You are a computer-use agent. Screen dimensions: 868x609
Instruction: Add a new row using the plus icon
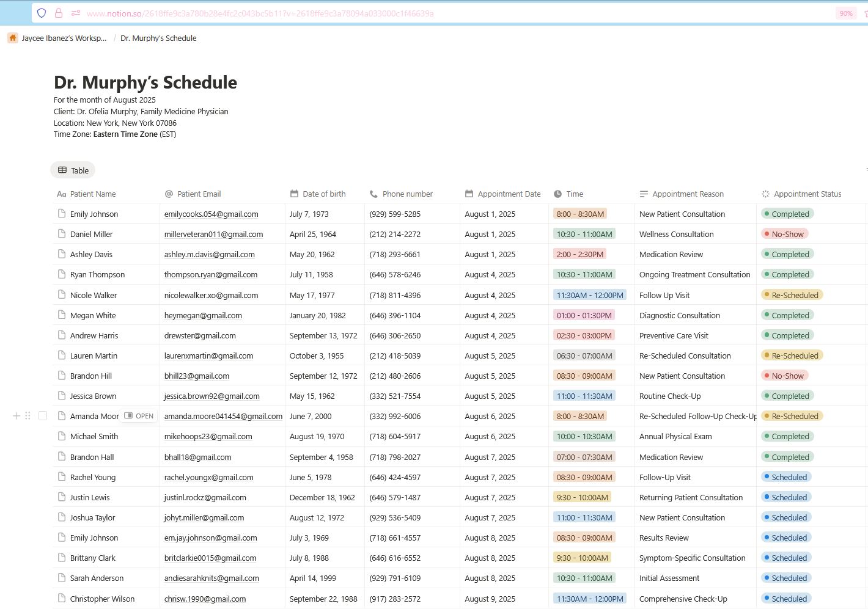[x=17, y=416]
